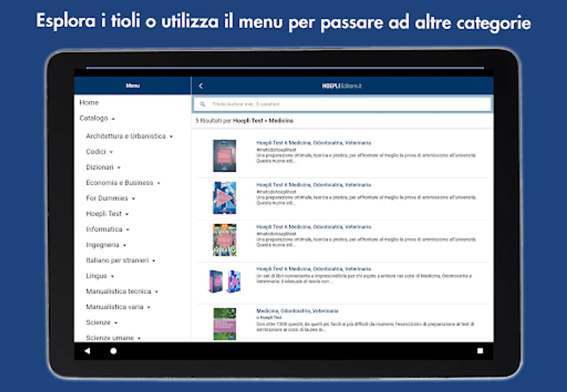Viewport: 567px width, 392px height.
Task: Collapse the Catalogo section arrow
Action: [113, 118]
